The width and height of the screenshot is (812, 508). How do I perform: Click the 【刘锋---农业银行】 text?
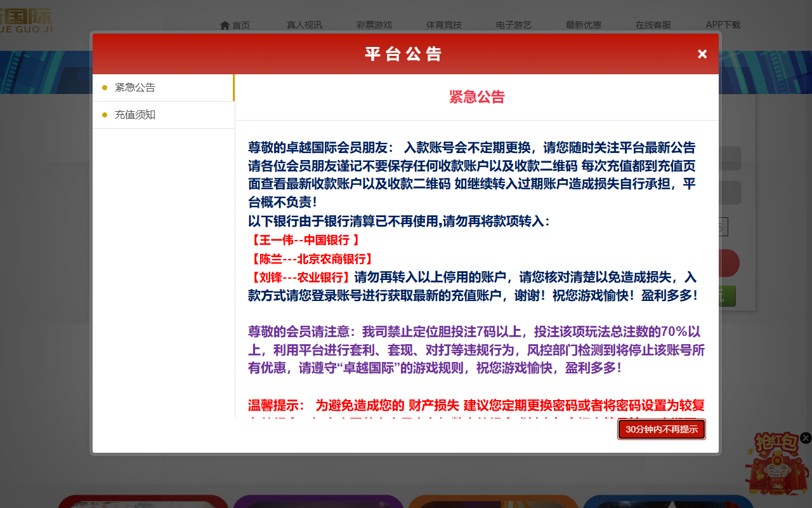tap(299, 277)
